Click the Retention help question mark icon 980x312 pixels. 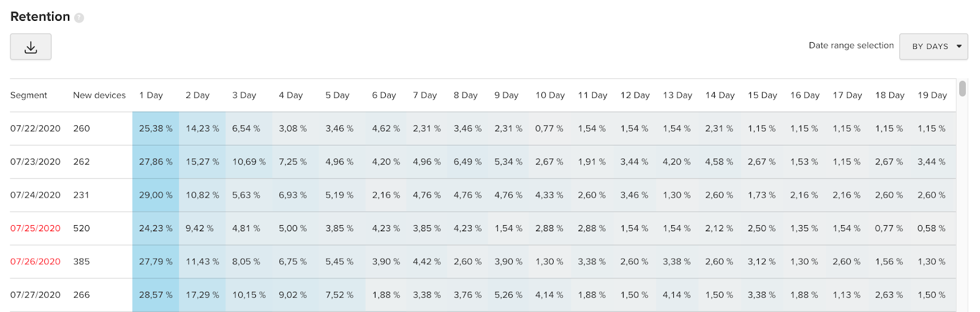[79, 18]
